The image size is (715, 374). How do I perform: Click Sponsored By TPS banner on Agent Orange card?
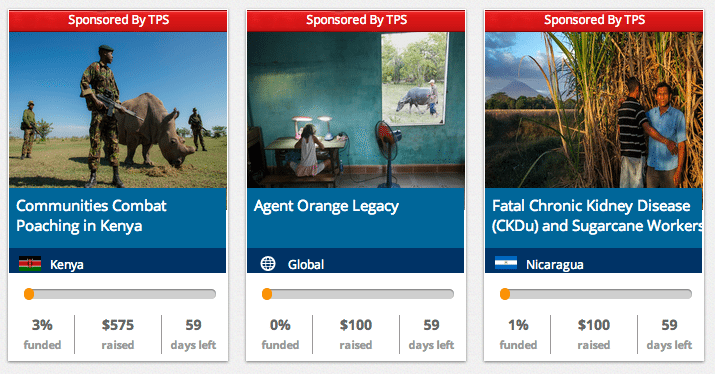click(x=356, y=21)
